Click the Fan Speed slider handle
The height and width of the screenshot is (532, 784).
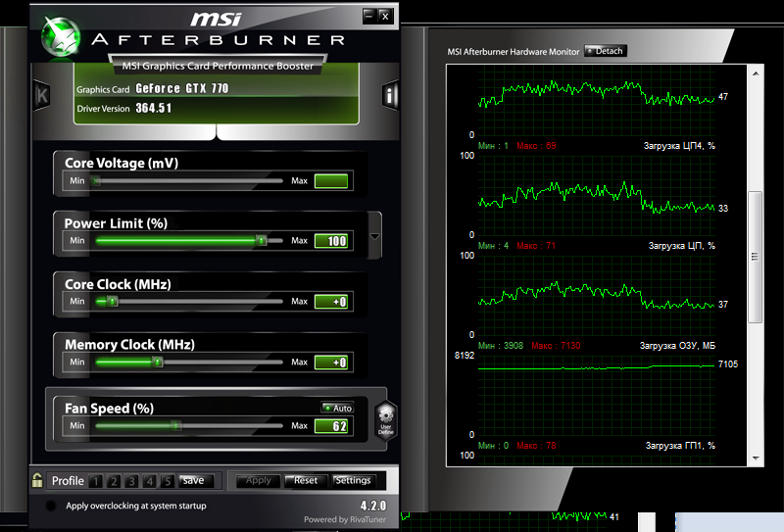pyautogui.click(x=175, y=426)
